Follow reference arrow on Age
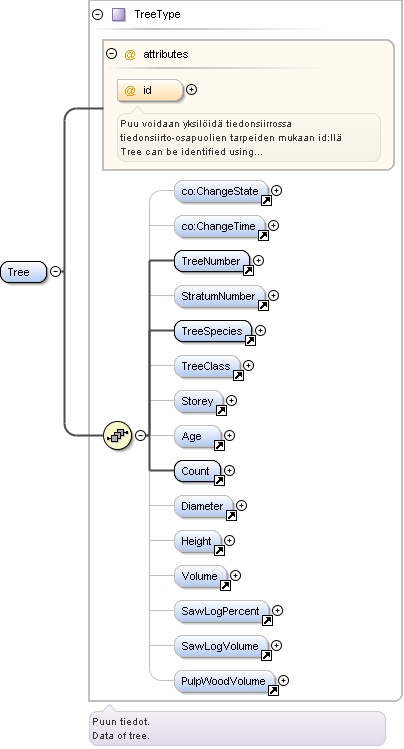This screenshot has width=404, height=749. [219, 446]
